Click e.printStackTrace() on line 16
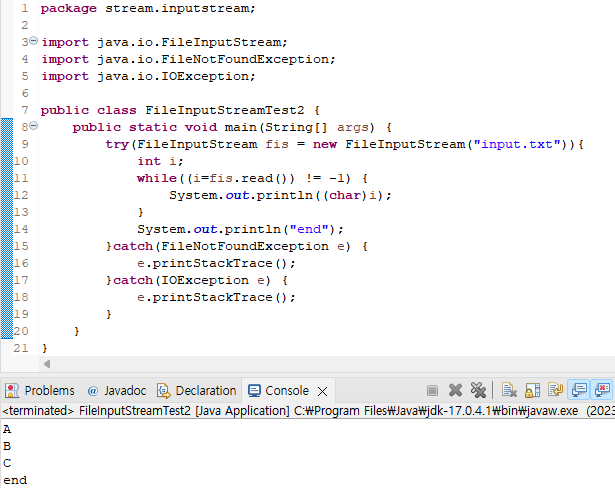This screenshot has width=615, height=488. 216,263
